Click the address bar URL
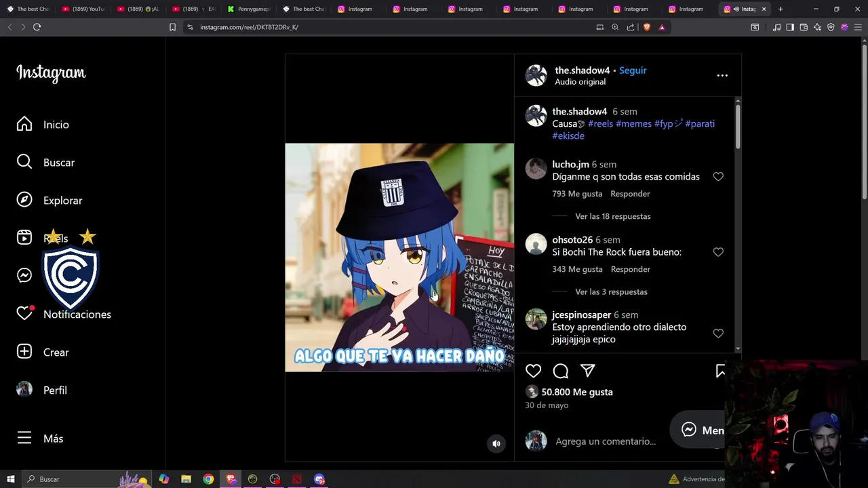 point(249,27)
